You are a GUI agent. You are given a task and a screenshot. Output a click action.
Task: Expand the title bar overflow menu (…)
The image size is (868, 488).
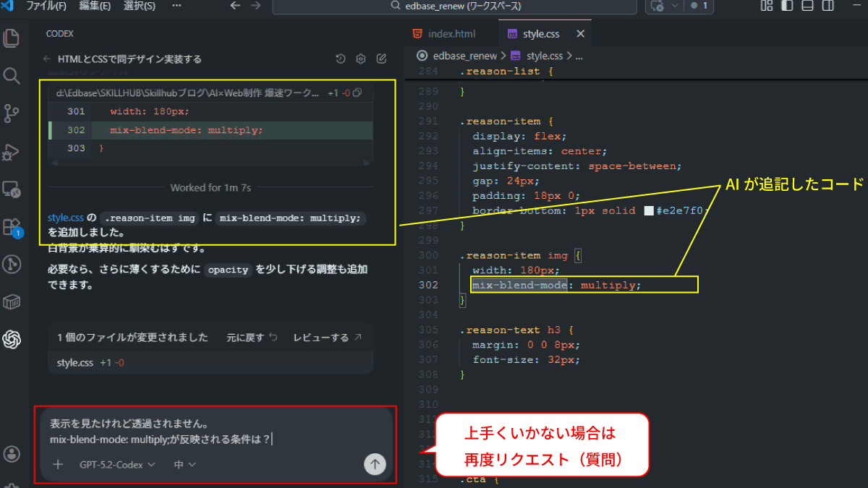click(177, 6)
